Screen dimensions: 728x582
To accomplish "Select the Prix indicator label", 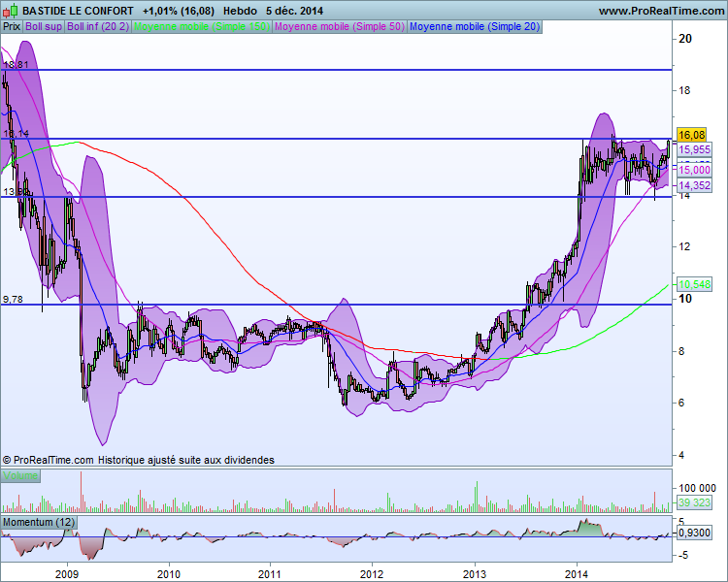I will [x=12, y=26].
